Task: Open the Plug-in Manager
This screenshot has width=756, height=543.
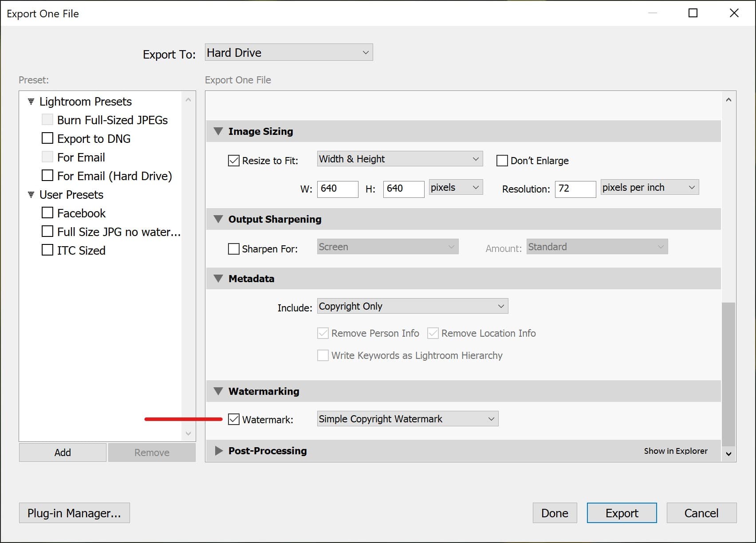Action: pos(74,513)
